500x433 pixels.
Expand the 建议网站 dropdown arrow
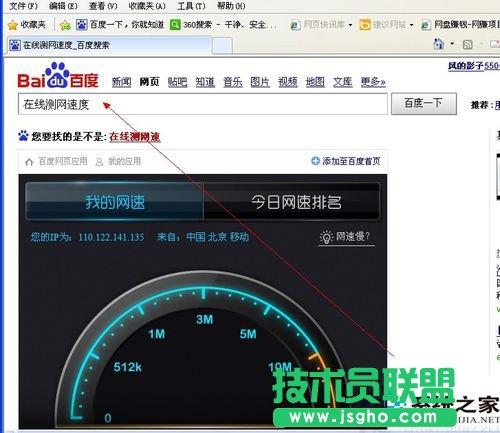(x=411, y=25)
